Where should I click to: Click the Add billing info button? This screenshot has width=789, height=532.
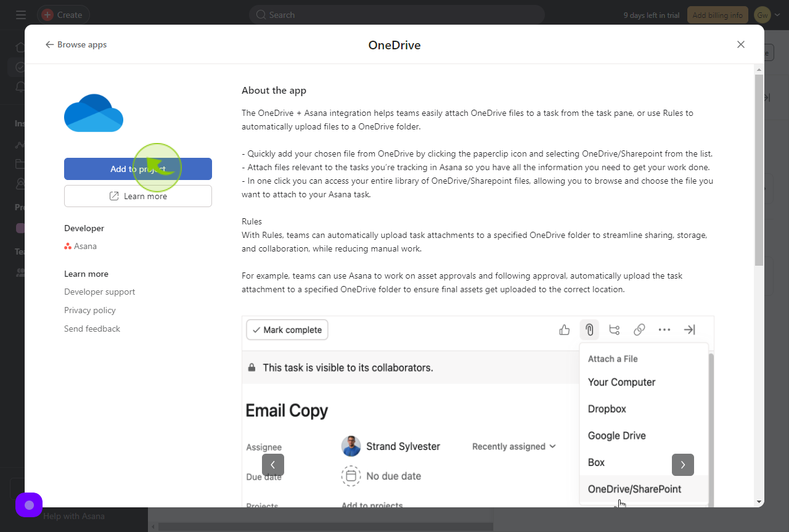[x=717, y=15]
